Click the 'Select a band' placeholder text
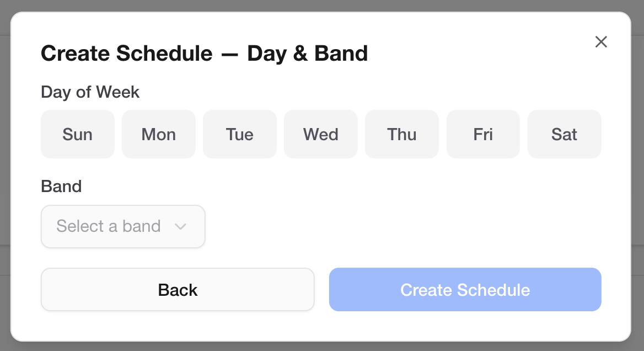This screenshot has height=351, width=644. (x=109, y=226)
